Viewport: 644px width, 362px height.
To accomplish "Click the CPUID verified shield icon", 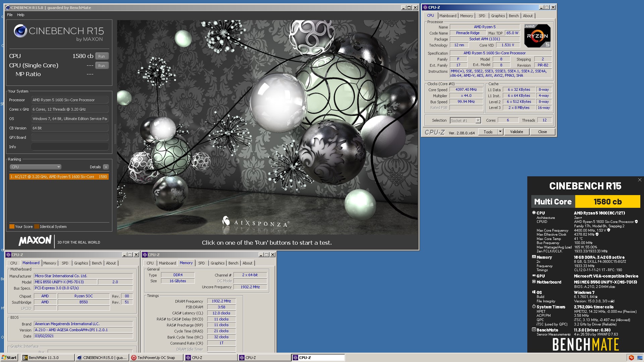I will (636, 222).
